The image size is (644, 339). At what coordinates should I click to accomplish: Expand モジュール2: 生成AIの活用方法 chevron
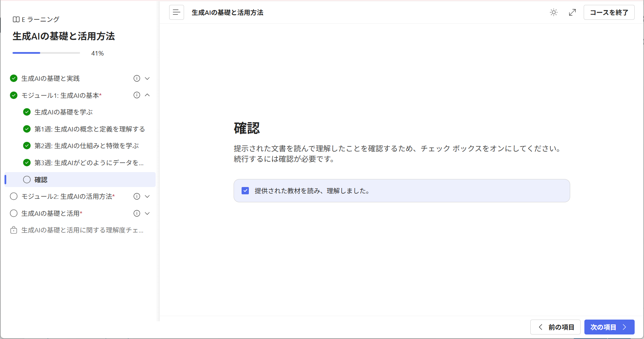pos(147,196)
